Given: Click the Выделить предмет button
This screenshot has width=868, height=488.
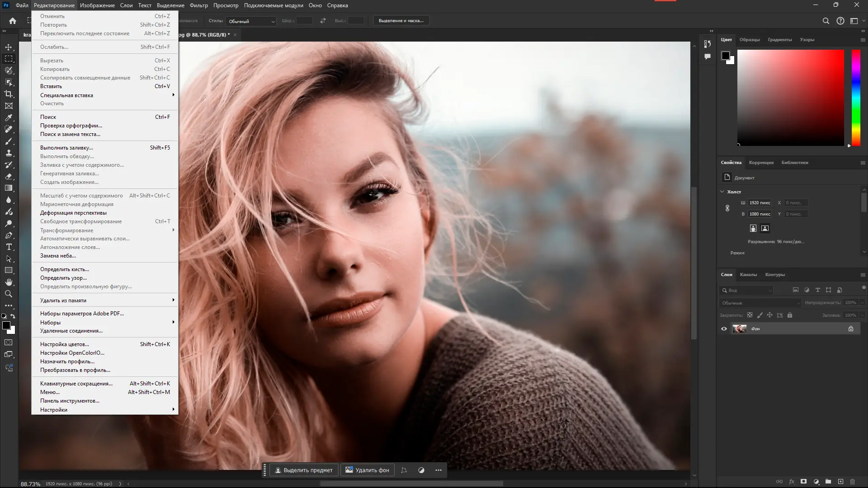Looking at the screenshot, I should click(x=304, y=470).
